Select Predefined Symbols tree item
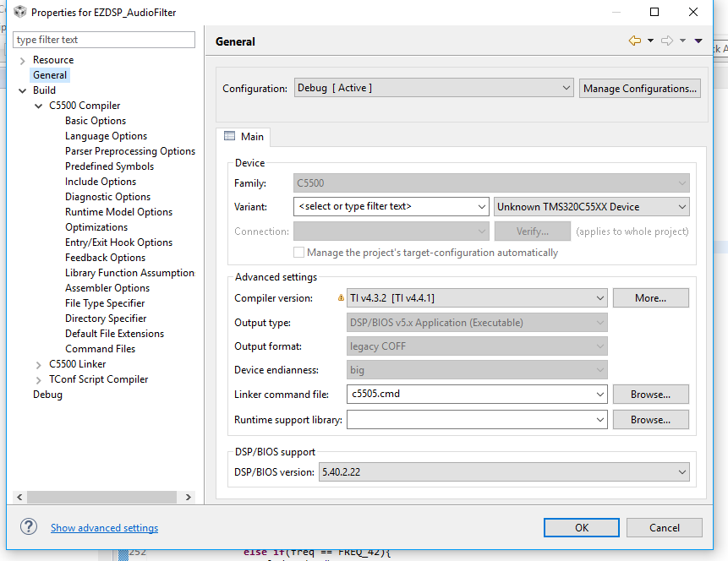Viewport: 728px width, 561px height. click(x=109, y=166)
